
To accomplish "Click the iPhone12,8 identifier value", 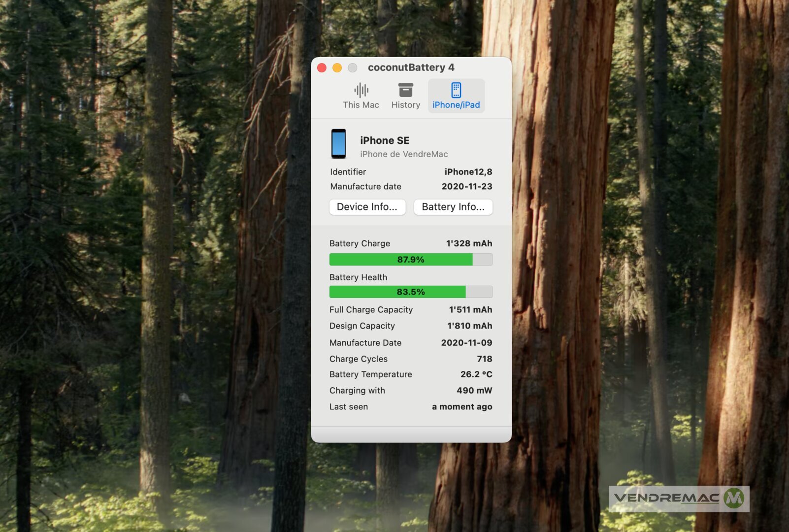I will tap(468, 172).
